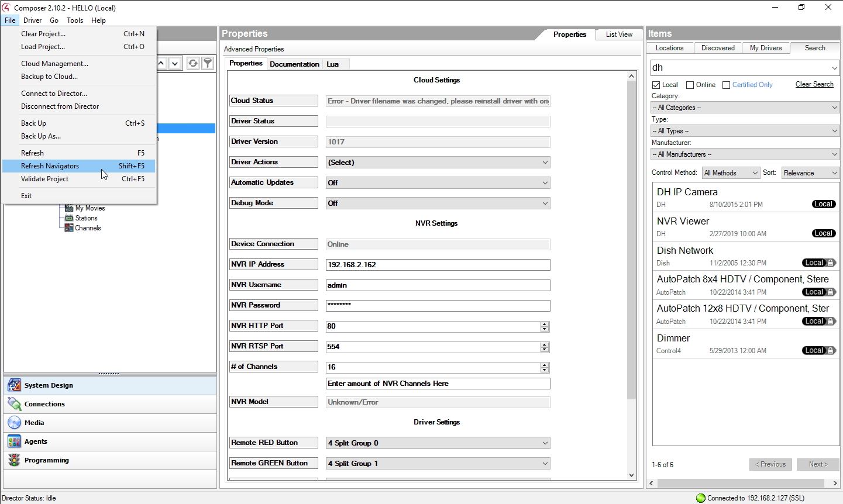Image resolution: width=843 pixels, height=504 pixels.
Task: Click the System Design blueprint icon
Action: coord(14,385)
